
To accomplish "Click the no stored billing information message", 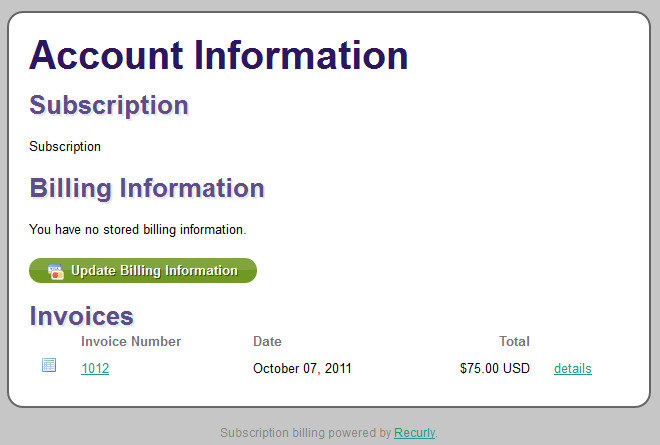I will click(137, 230).
